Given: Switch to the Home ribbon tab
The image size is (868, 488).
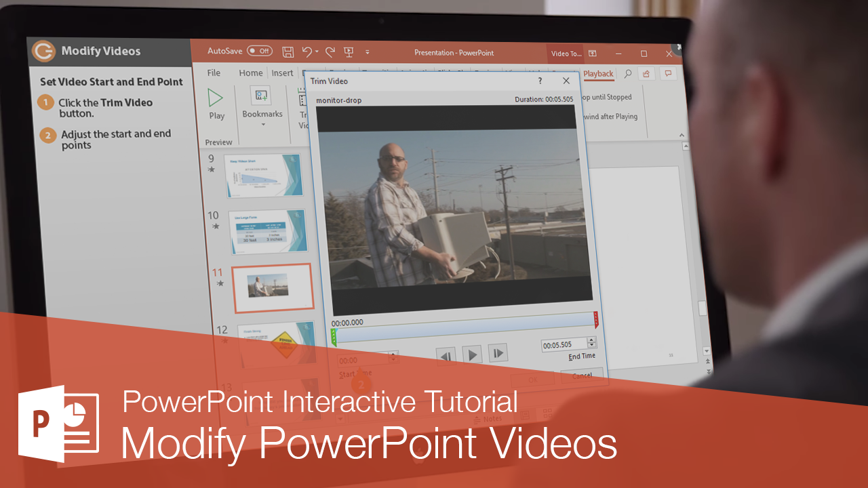Looking at the screenshot, I should (x=251, y=73).
